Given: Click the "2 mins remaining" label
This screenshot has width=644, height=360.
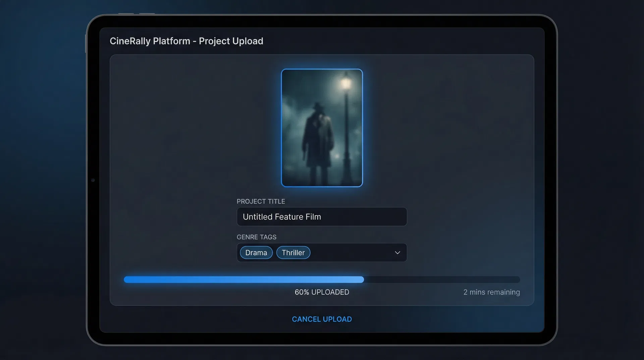Looking at the screenshot, I should (x=491, y=292).
